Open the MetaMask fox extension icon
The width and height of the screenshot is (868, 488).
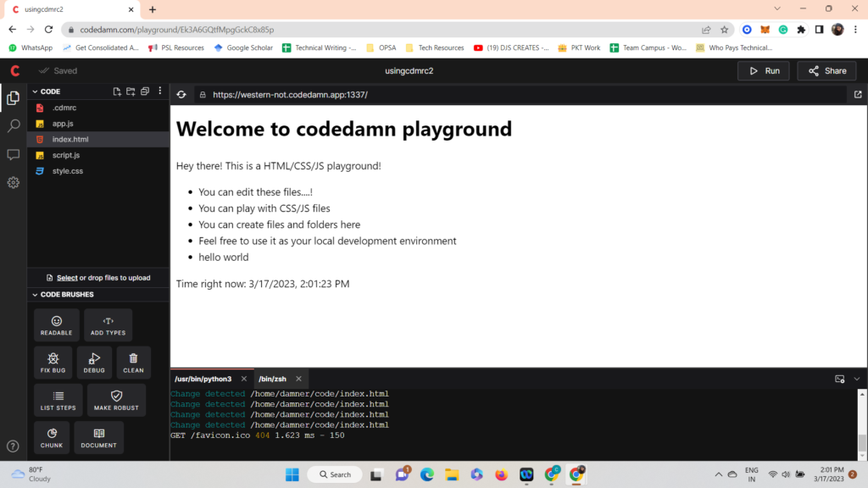pyautogui.click(x=765, y=30)
